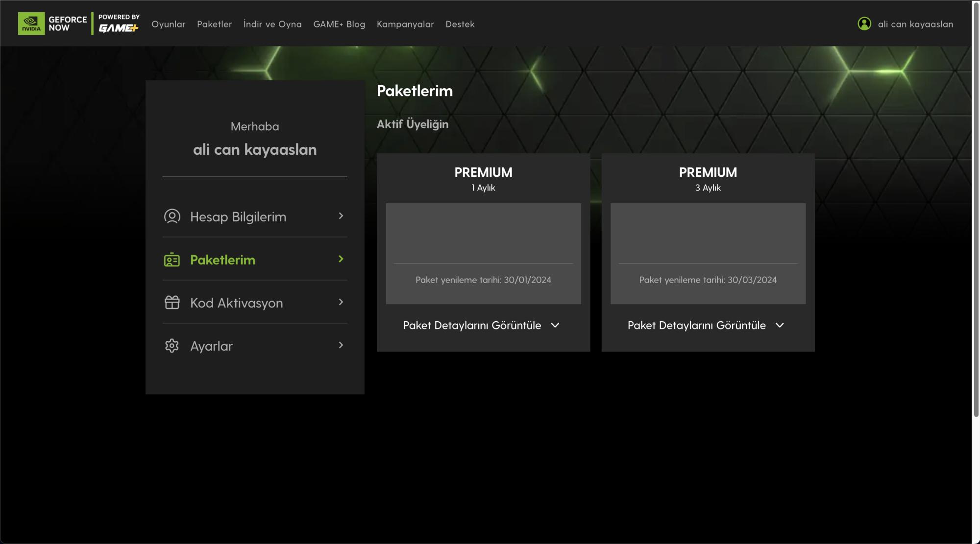Image resolution: width=980 pixels, height=544 pixels.
Task: Open the Destek support page
Action: [460, 24]
